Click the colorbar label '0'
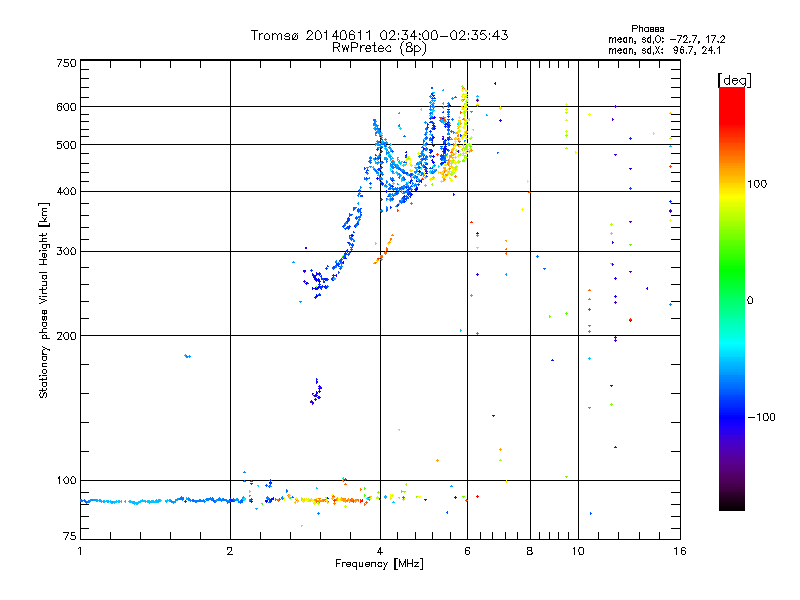This screenshot has height=600, width=800. pos(750,301)
